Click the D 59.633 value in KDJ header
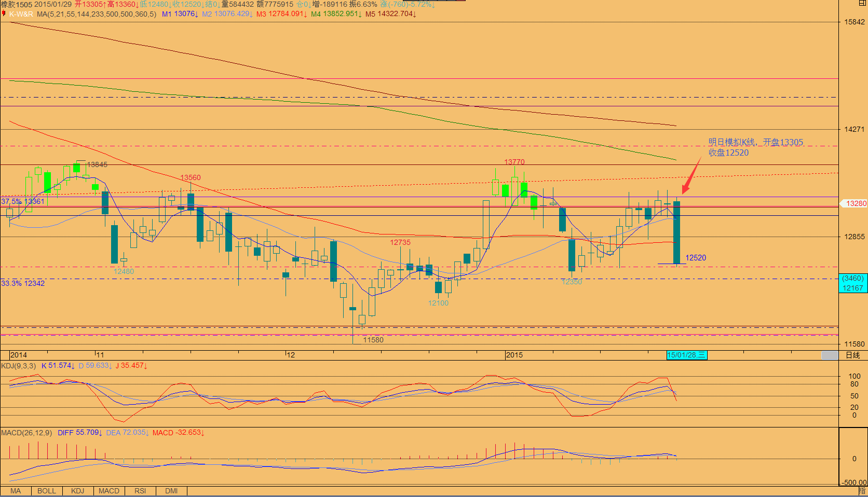The width and height of the screenshot is (868, 497). click(96, 366)
